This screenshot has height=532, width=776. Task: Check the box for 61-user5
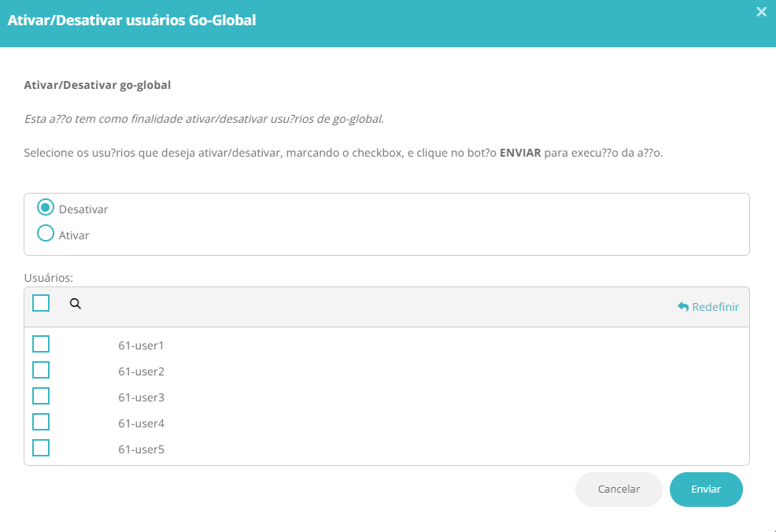pos(41,448)
